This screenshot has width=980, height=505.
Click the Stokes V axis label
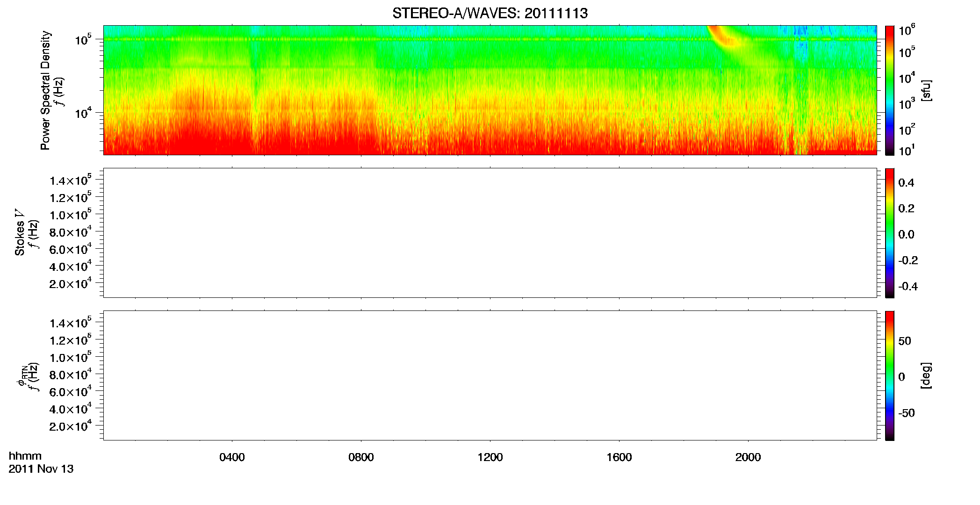click(x=20, y=232)
